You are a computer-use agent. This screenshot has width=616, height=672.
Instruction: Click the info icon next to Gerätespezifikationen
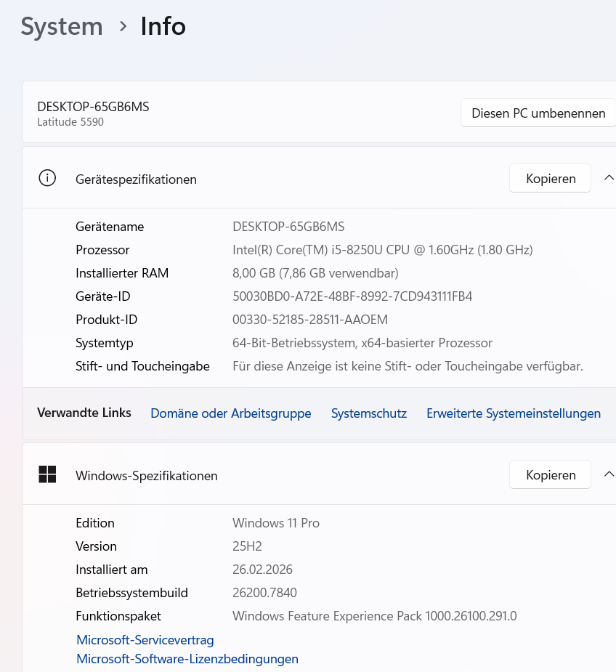pyautogui.click(x=47, y=178)
